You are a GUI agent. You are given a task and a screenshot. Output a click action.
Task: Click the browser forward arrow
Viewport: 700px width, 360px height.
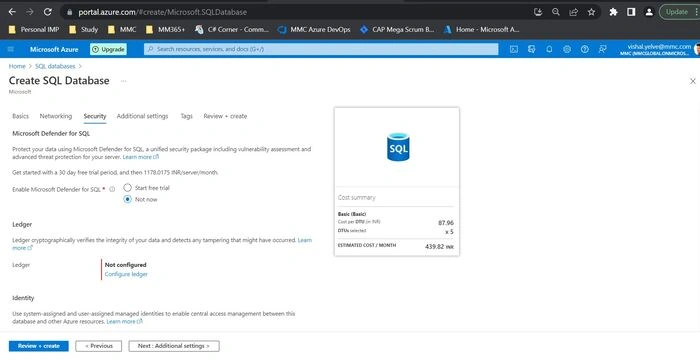coord(30,12)
